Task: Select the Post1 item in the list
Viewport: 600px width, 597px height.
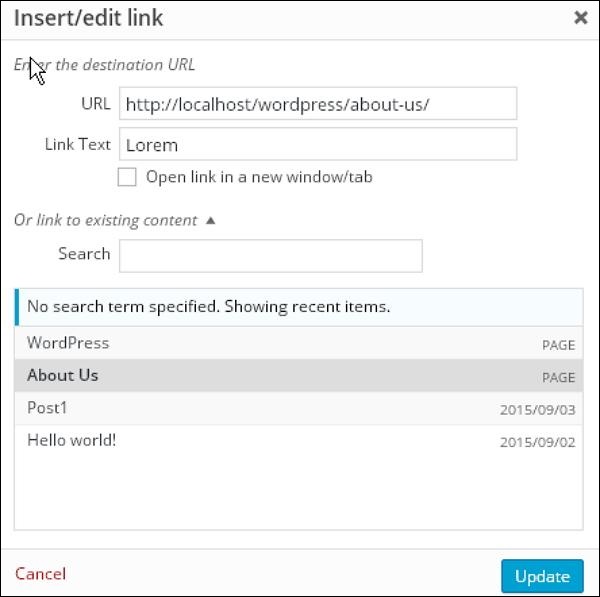Action: click(47, 408)
